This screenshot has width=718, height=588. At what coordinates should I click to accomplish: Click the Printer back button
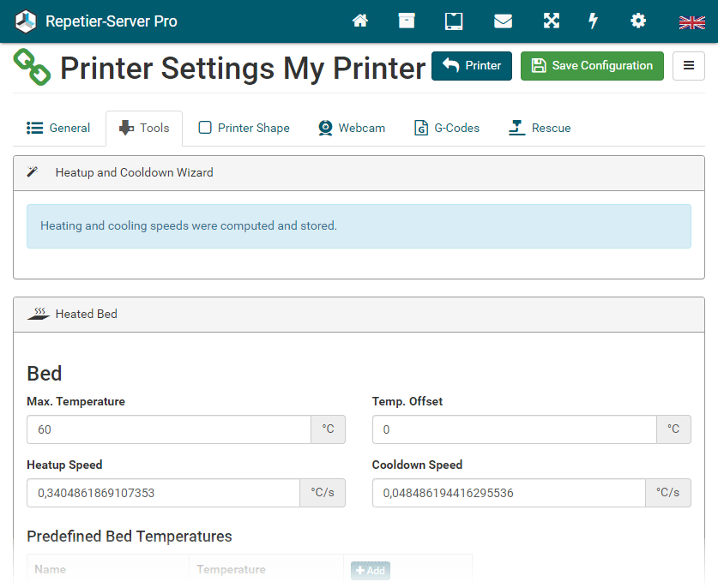click(x=472, y=66)
